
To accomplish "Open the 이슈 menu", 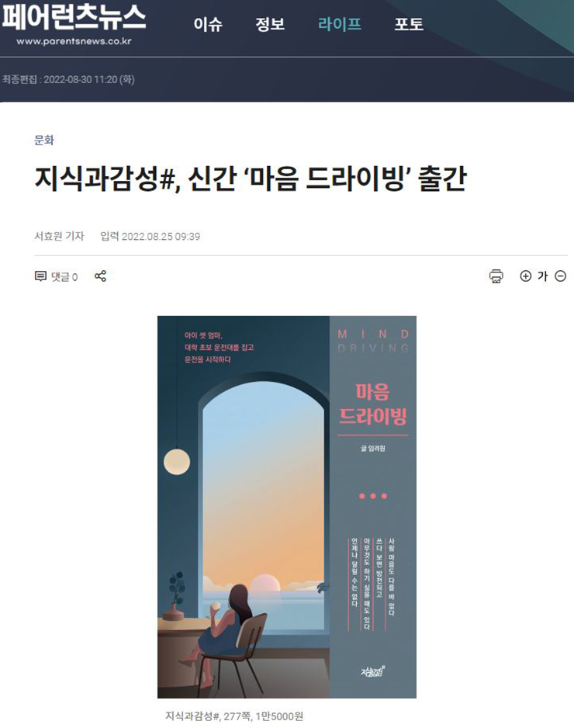I will (208, 24).
